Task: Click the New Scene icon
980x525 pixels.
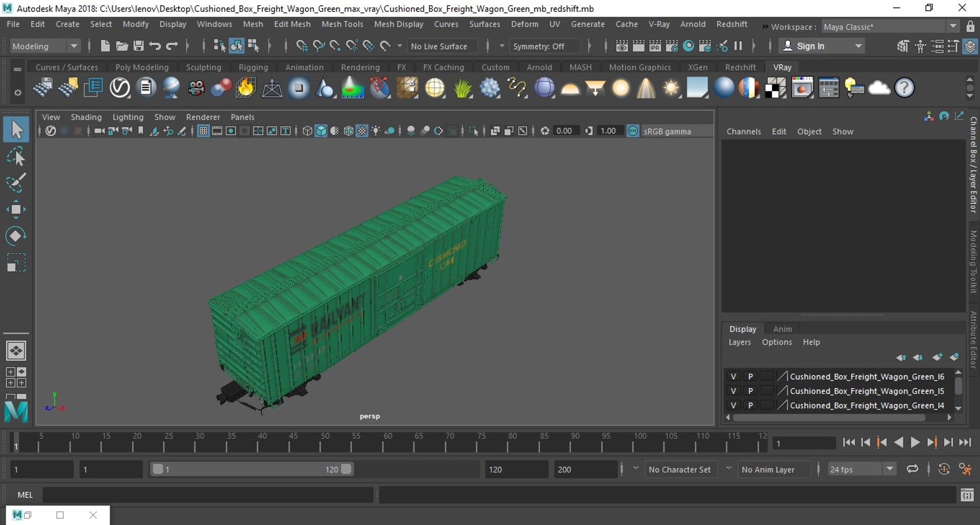Action: click(105, 46)
